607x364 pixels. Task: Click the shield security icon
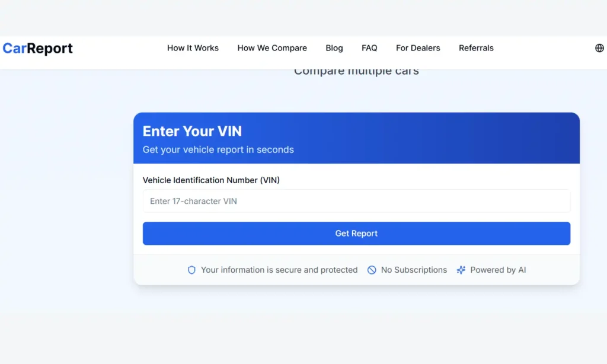[x=191, y=270]
